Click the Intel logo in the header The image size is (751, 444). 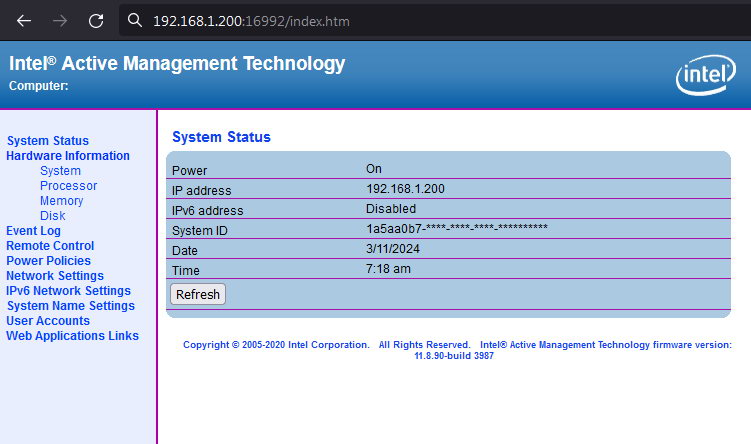pyautogui.click(x=705, y=75)
